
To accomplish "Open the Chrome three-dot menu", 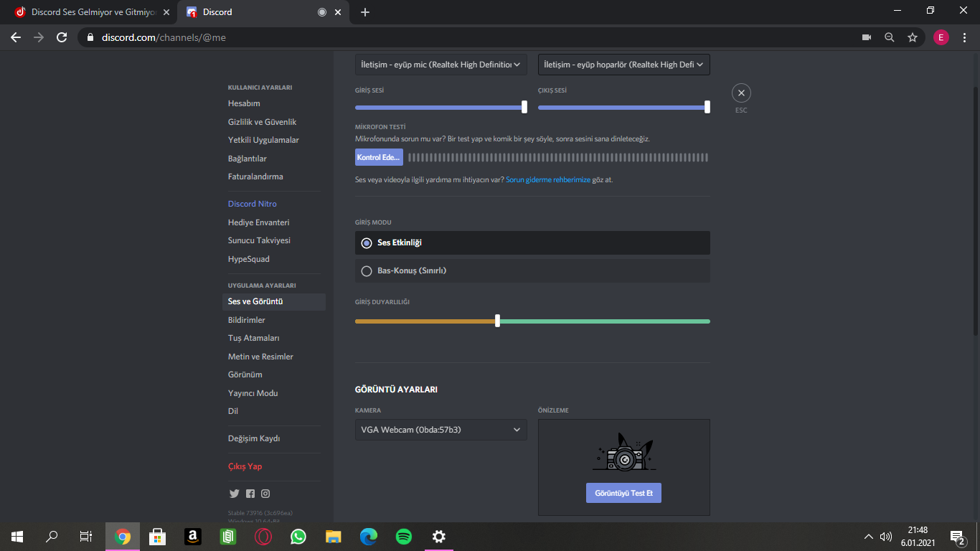I will coord(965,37).
